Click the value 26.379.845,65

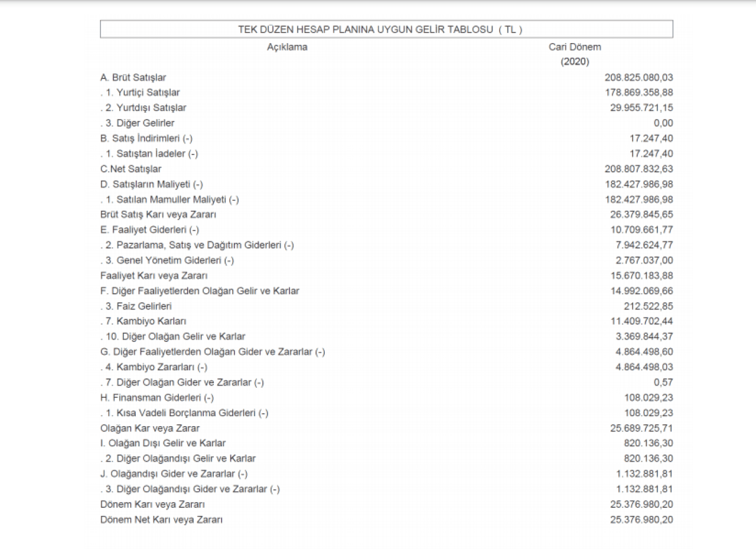641,215
